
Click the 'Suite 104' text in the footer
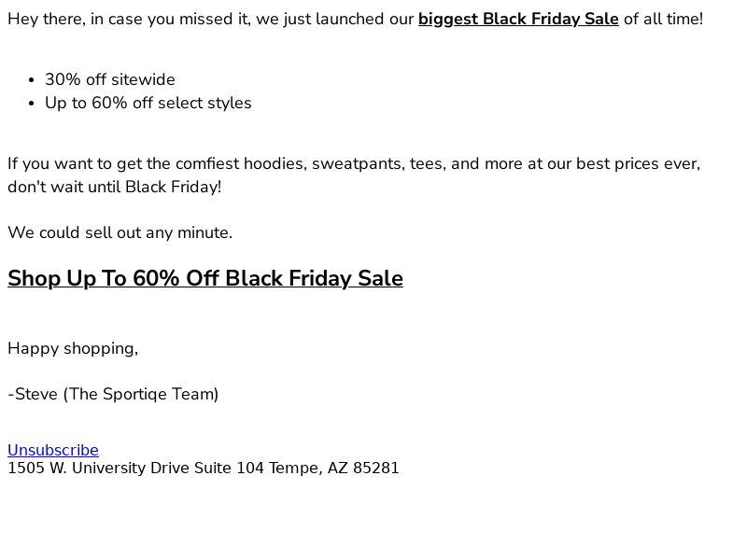pos(229,468)
